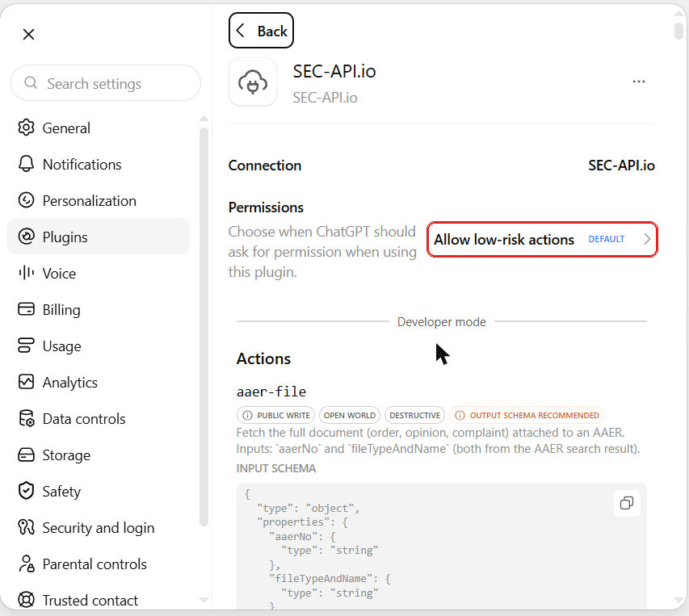Click the OPEN WORLD badge
Image resolution: width=689 pixels, height=616 pixels.
349,415
